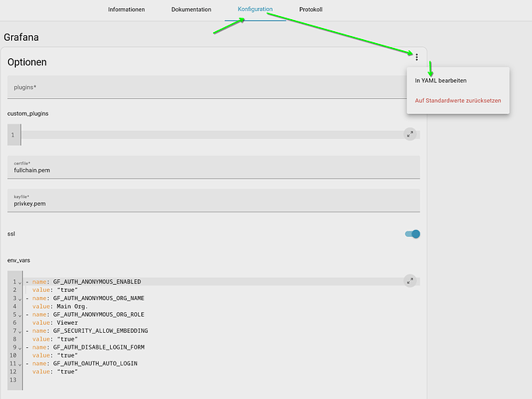Expand the custom_plugins editor to fullscreen

410,134
